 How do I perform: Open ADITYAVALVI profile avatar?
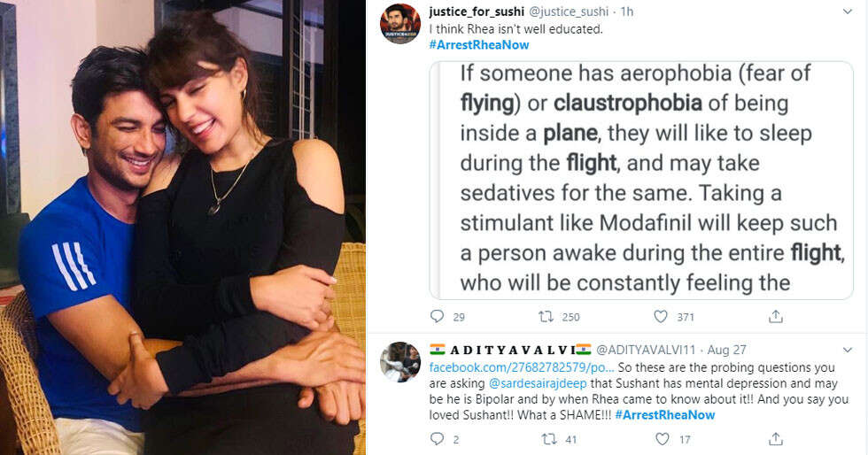[x=400, y=362]
